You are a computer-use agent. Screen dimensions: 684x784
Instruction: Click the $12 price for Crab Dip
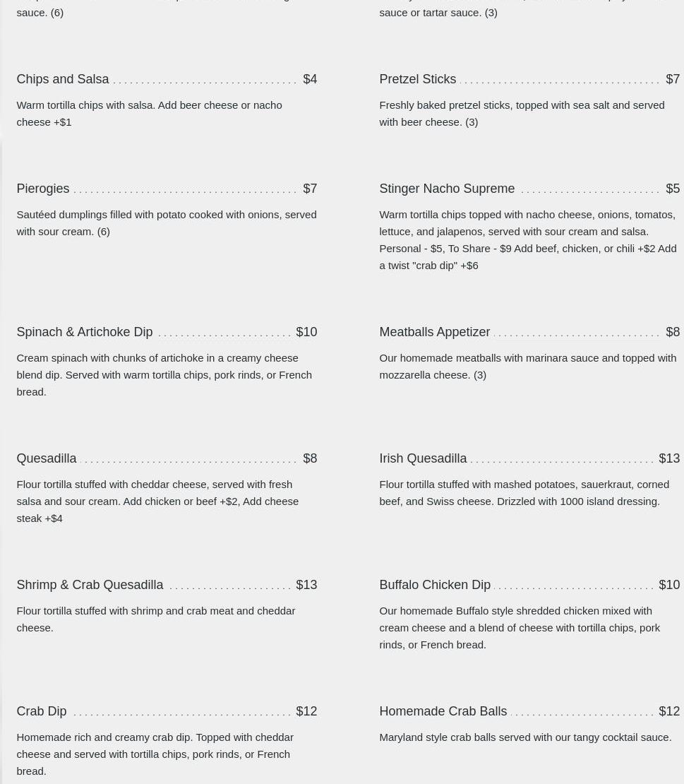[306, 711]
